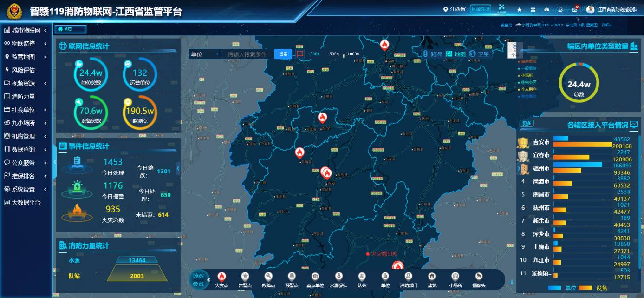The height and width of the screenshot is (298, 644).
Task: Open the weather 详细 details link
Action: click(x=606, y=25)
